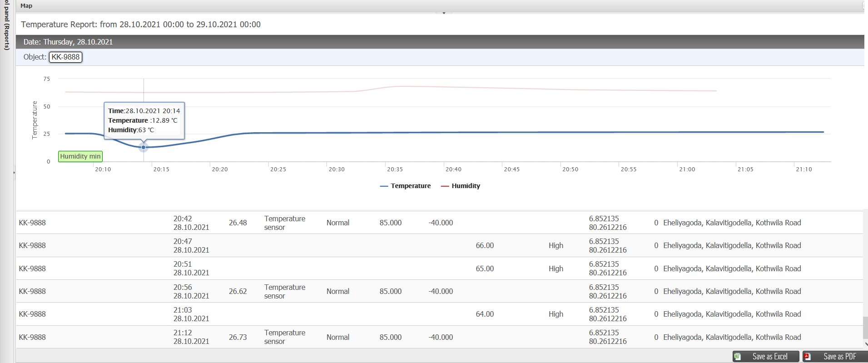
Task: Click the red PDF document icon
Action: click(x=807, y=357)
